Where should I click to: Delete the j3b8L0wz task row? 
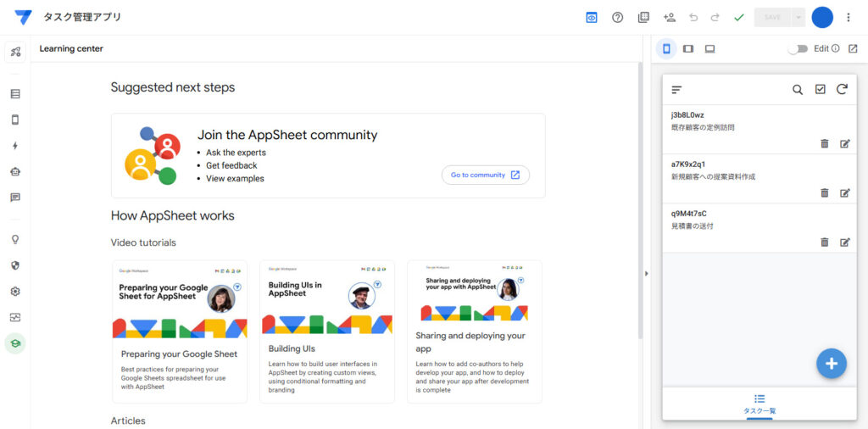coord(824,144)
